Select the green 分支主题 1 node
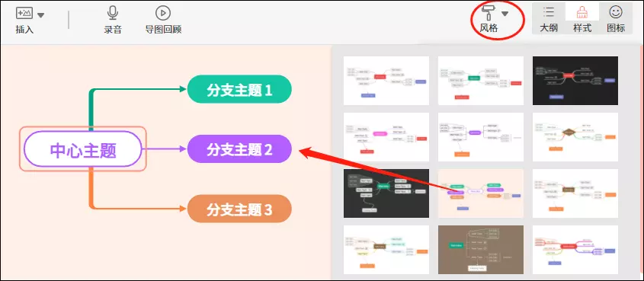The height and width of the screenshot is (281, 644). (239, 89)
